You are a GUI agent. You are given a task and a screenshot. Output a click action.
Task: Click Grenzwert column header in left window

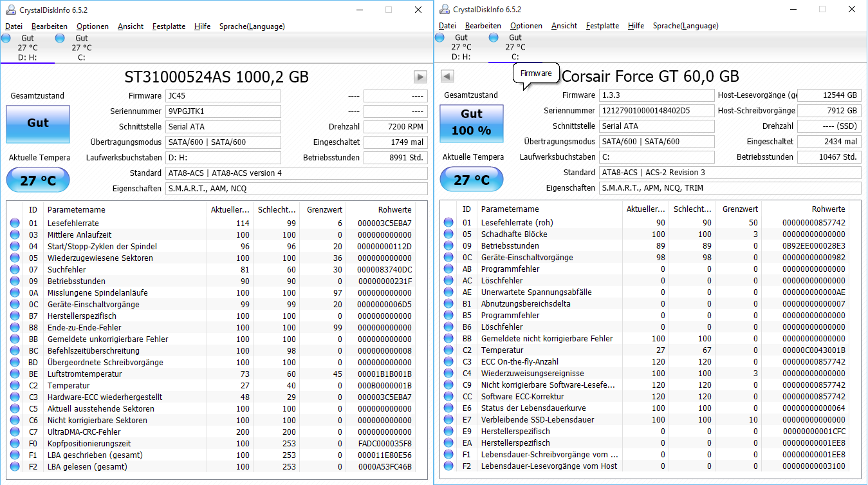(x=324, y=210)
